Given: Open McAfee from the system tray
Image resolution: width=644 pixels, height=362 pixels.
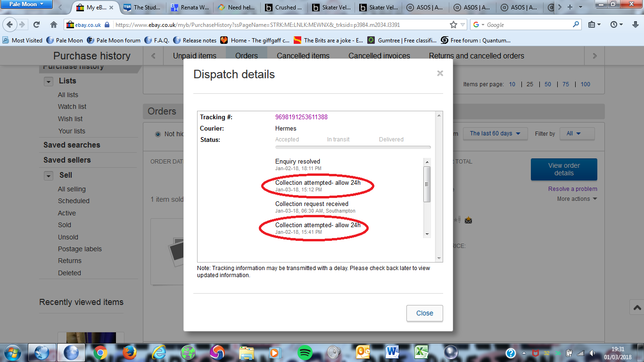Looking at the screenshot, I should click(536, 353).
